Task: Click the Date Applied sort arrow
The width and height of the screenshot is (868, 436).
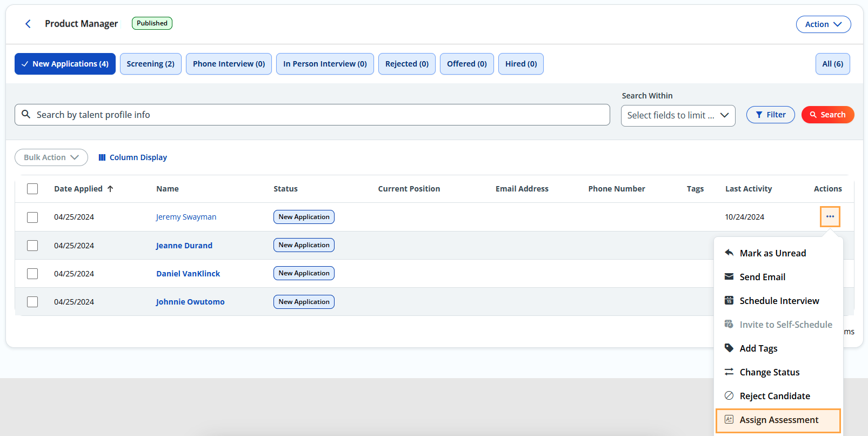Action: [110, 189]
